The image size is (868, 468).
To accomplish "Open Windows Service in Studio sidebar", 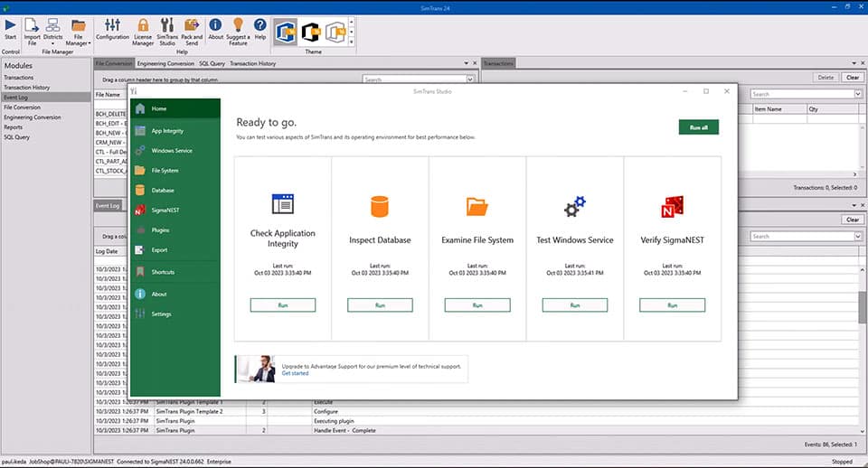I will tap(175, 151).
